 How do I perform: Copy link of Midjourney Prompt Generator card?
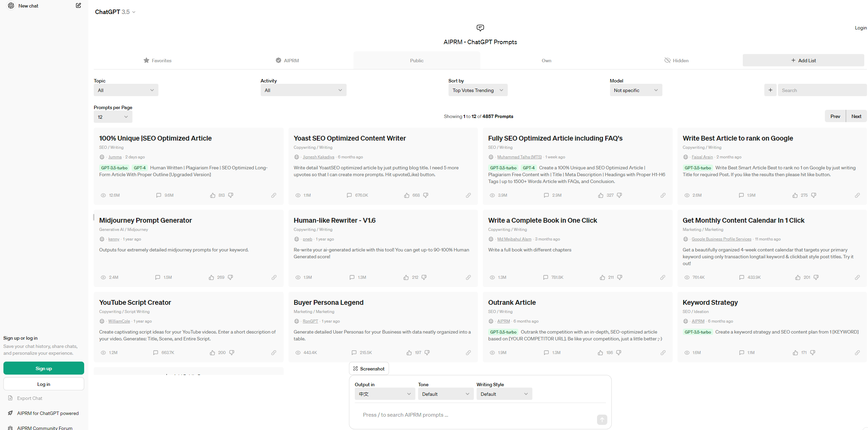(274, 277)
